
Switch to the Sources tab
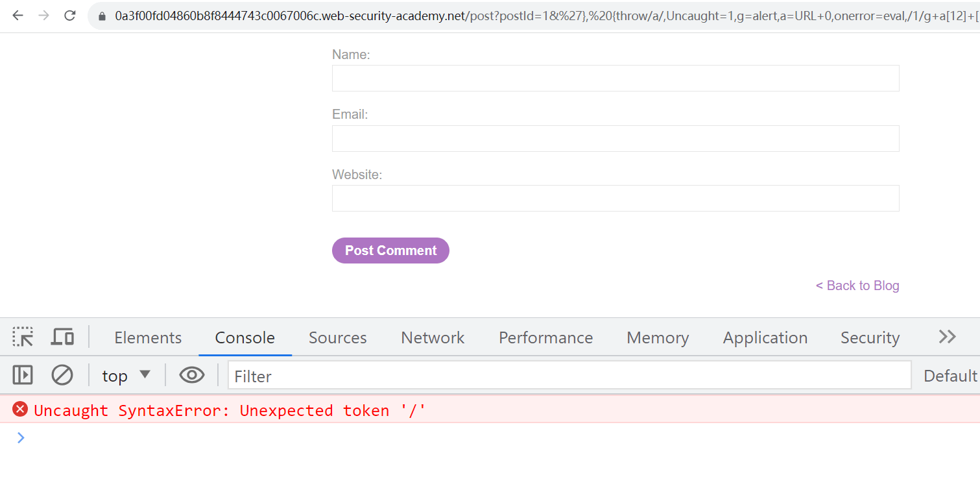click(x=337, y=337)
